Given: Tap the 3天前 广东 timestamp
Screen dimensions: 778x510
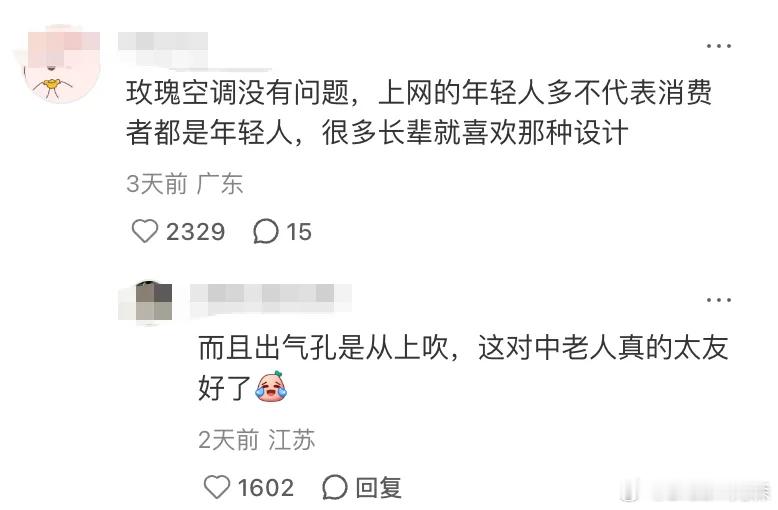Looking at the screenshot, I should (x=185, y=184).
